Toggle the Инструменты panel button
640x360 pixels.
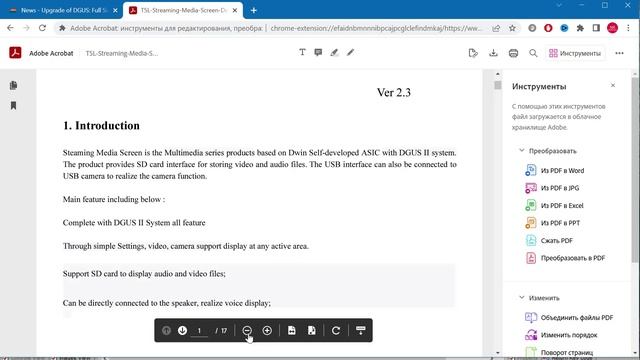point(575,53)
